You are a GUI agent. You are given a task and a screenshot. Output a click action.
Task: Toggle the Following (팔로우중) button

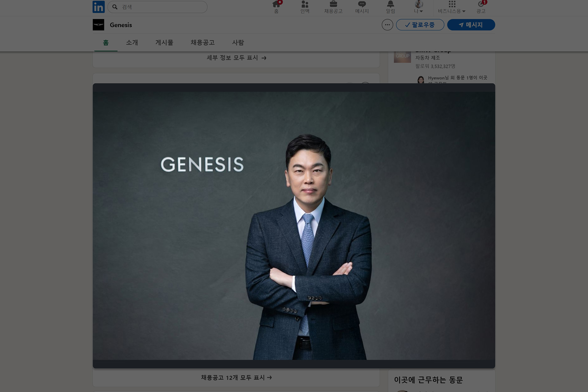click(420, 25)
